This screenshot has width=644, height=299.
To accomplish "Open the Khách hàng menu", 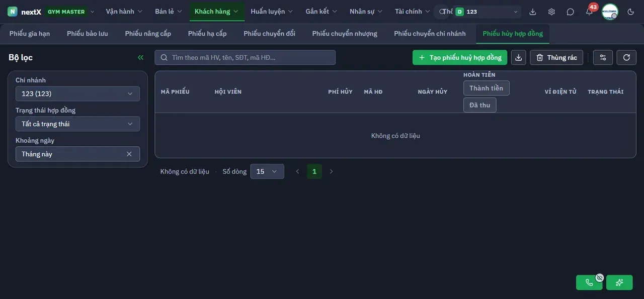I will (x=217, y=12).
